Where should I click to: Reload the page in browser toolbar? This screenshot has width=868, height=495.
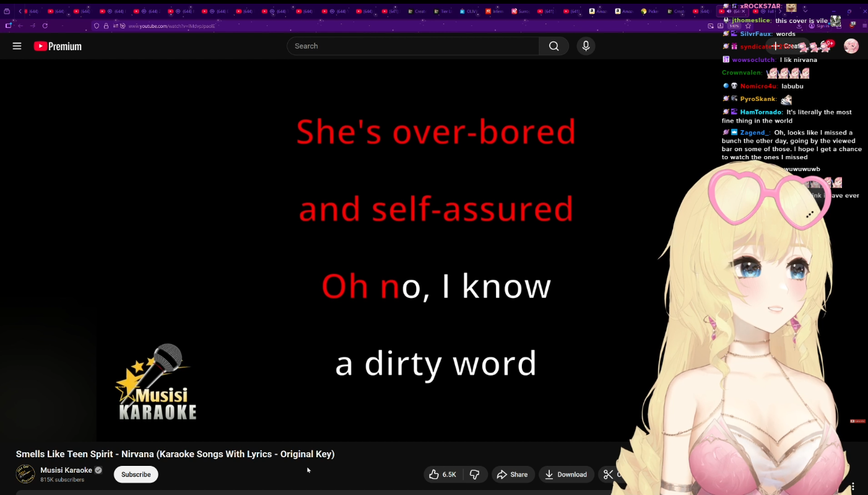coord(45,26)
